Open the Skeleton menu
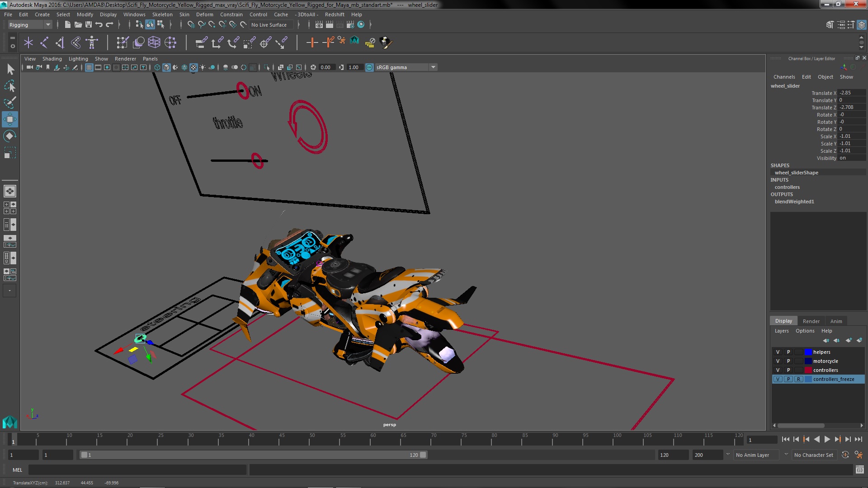 click(x=162, y=14)
